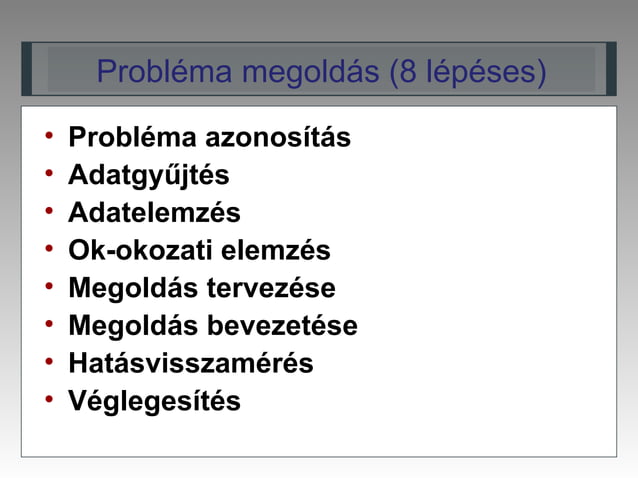Click the bullet dot beside 'Megoldás tervezése'
The image size is (638, 478).
coord(49,286)
